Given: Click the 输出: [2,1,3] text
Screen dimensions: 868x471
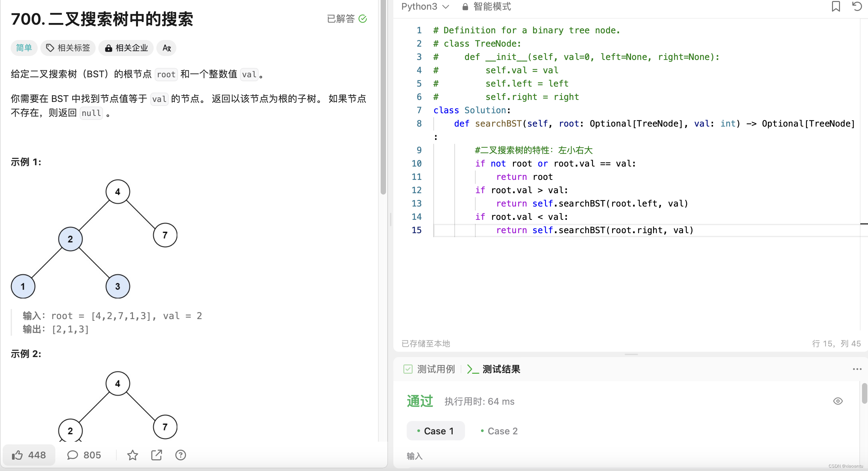Looking at the screenshot, I should click(56, 329).
